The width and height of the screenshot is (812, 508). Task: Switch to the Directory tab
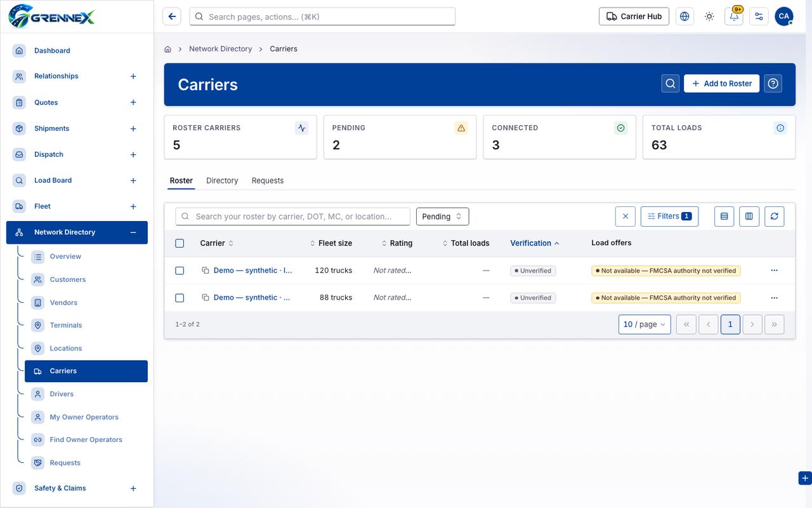(x=222, y=181)
